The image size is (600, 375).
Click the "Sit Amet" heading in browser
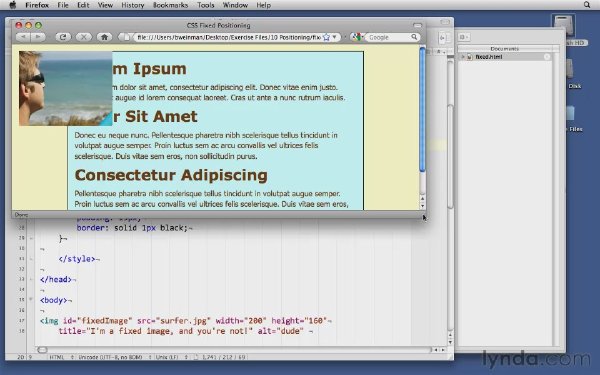pyautogui.click(x=161, y=117)
